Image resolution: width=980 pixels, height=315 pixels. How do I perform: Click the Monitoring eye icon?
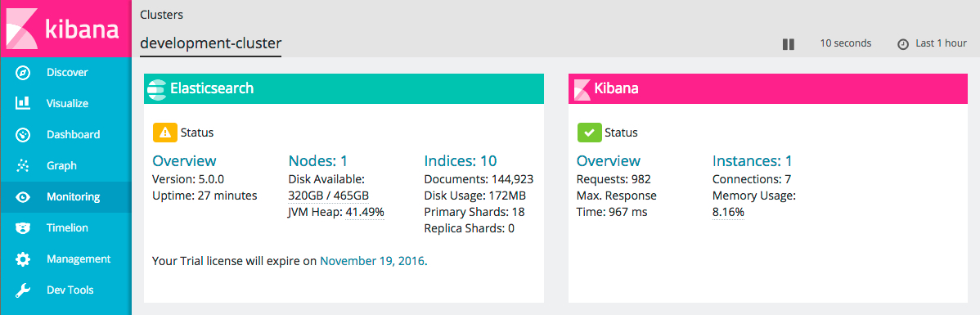pyautogui.click(x=23, y=197)
